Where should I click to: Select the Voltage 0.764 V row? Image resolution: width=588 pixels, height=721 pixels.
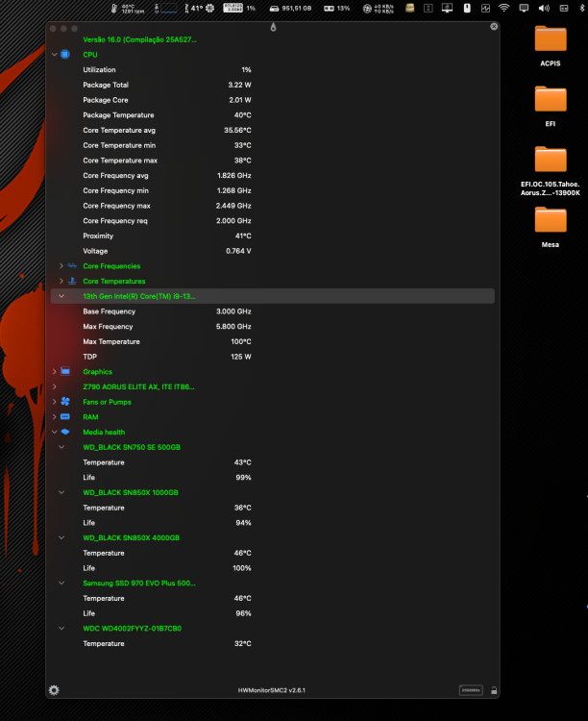click(273, 251)
